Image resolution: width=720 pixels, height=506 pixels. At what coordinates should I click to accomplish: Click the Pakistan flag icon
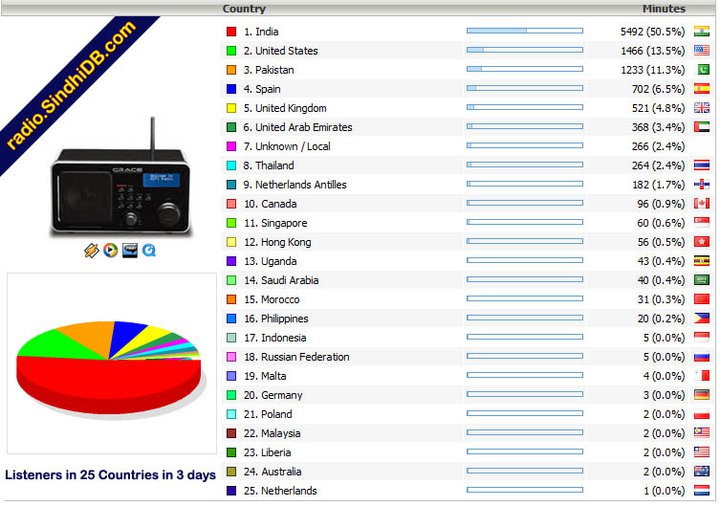(x=702, y=70)
